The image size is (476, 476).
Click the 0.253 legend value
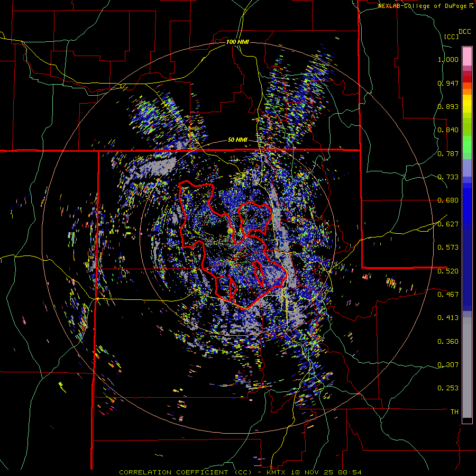point(448,388)
